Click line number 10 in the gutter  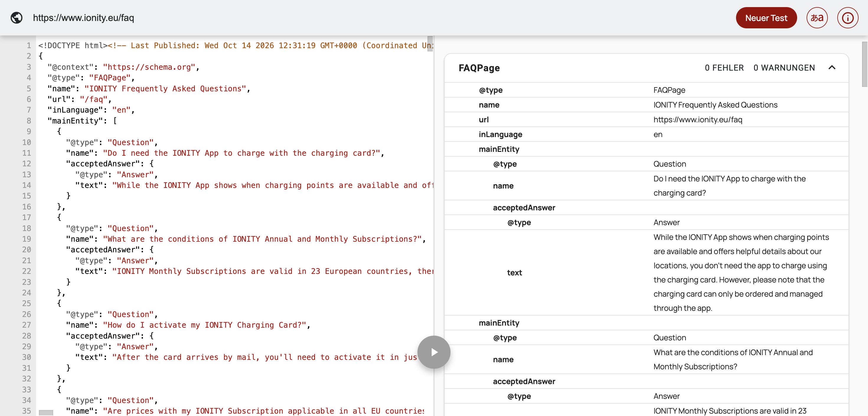click(x=27, y=142)
